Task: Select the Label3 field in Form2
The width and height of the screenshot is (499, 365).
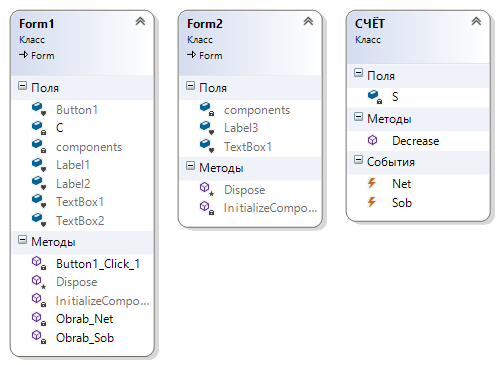Action: (x=241, y=128)
